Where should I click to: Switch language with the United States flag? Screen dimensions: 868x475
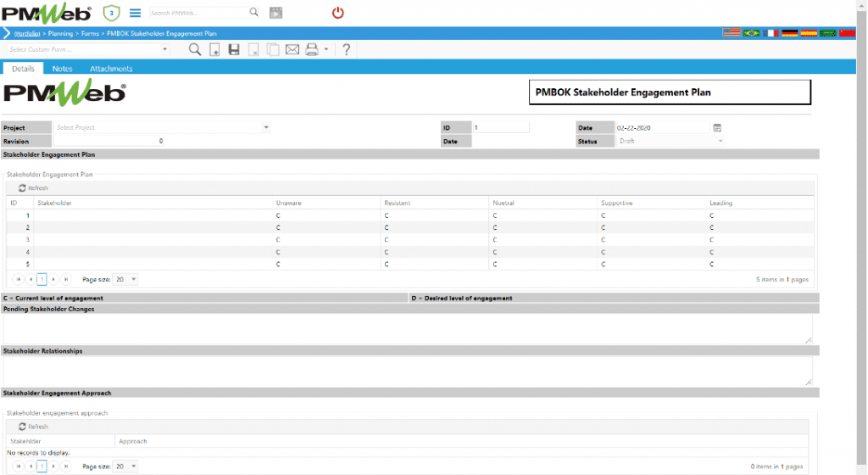pos(732,33)
